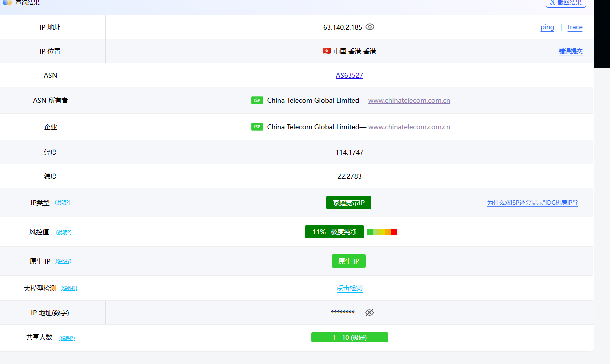Viewport: 610px width, 364px height.
Task: Click the ISP badge in 企业 row
Action: tap(257, 127)
